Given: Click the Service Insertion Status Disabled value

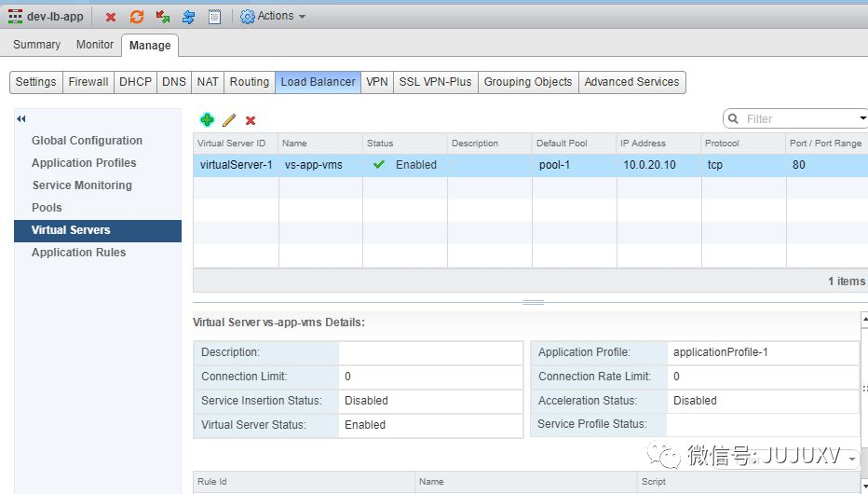Looking at the screenshot, I should (366, 401).
